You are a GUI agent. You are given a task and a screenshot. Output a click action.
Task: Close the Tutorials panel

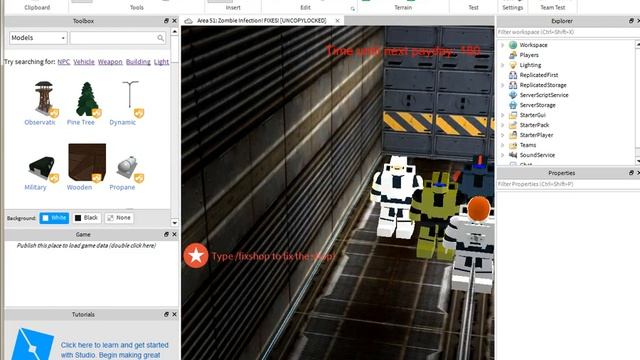click(174, 314)
